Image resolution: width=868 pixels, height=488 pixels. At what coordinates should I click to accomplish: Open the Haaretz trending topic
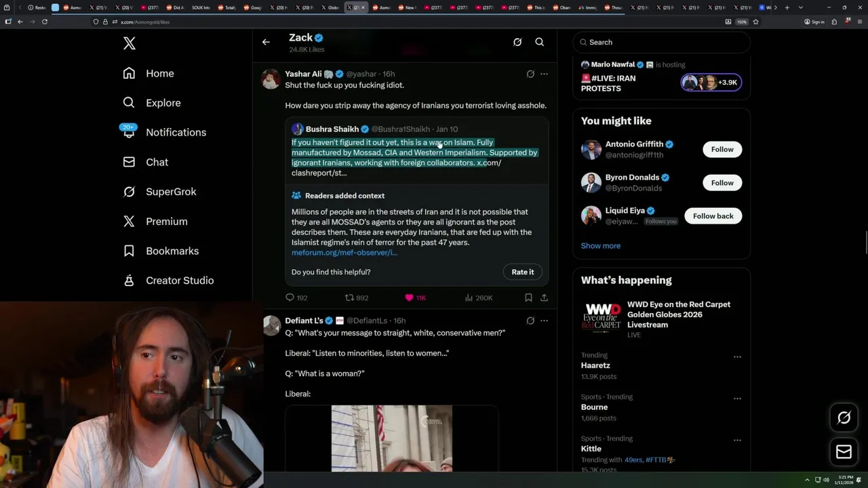[x=595, y=365]
